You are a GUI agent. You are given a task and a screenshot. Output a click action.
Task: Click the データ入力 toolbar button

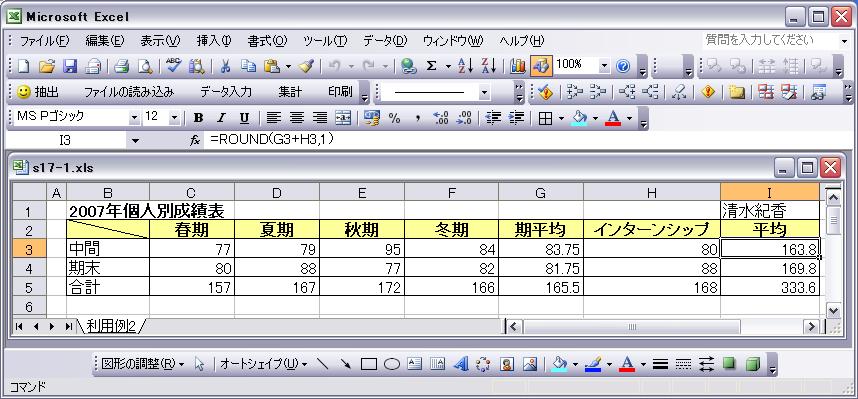coord(225,92)
